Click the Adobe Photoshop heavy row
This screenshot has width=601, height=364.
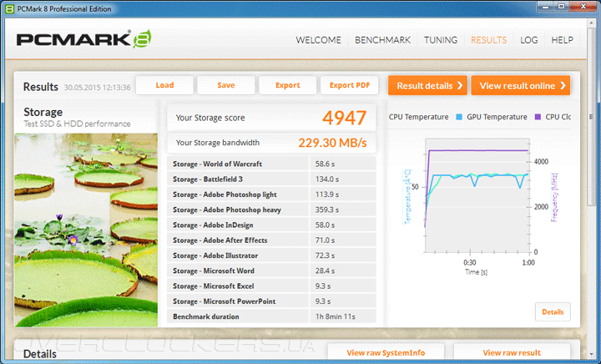(271, 210)
